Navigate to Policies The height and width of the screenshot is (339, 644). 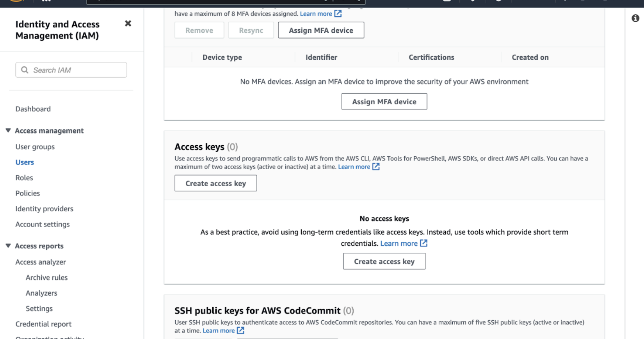pos(27,193)
